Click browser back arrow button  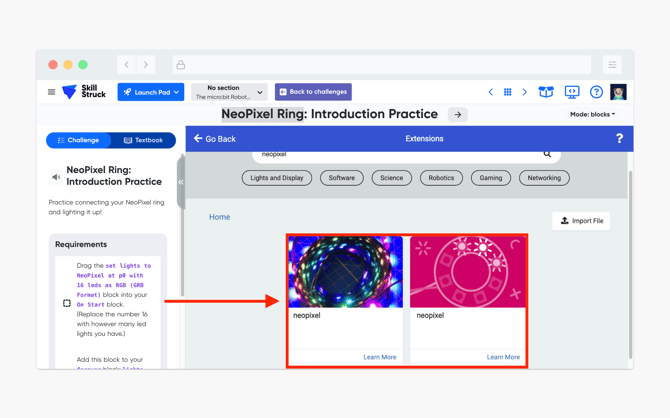point(126,65)
